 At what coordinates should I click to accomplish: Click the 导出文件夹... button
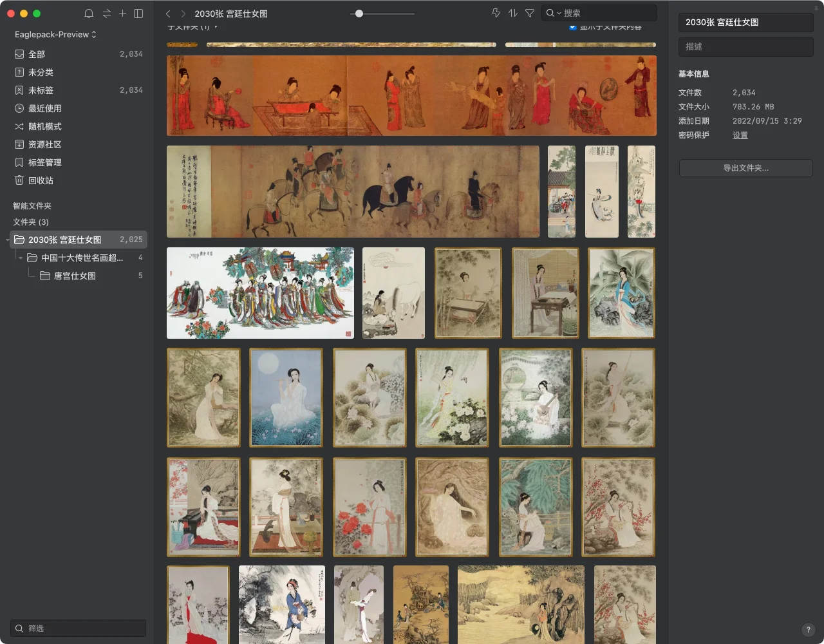[745, 168]
